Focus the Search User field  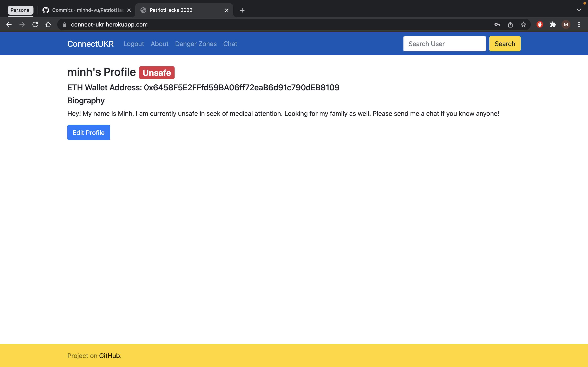444,44
